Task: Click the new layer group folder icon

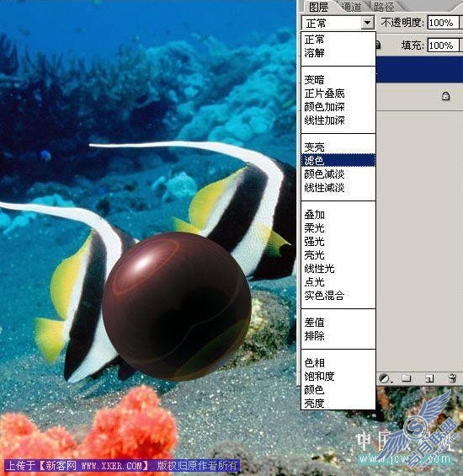Action: click(406, 378)
